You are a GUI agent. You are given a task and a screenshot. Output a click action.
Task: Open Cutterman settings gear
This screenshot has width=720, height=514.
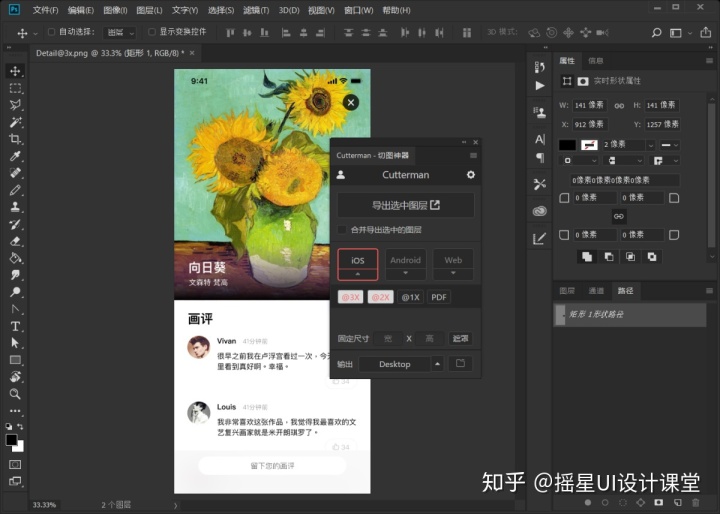click(471, 175)
